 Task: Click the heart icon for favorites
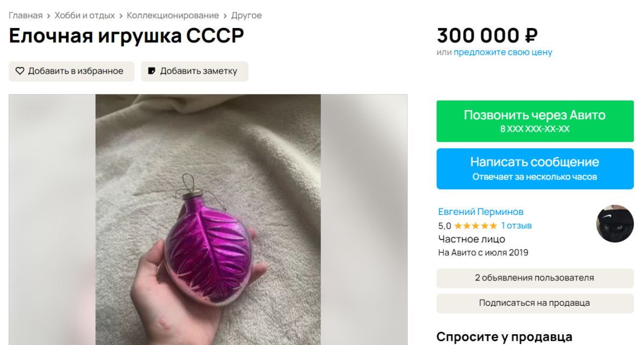(20, 71)
